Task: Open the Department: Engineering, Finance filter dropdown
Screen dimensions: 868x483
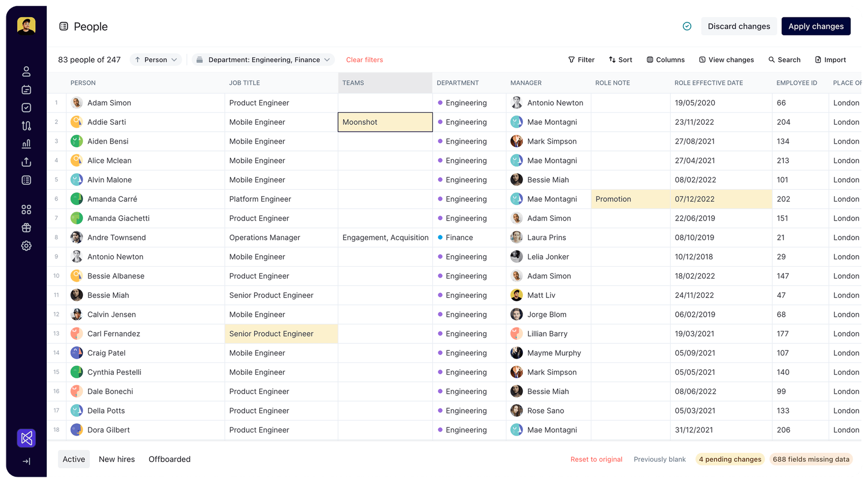Action: click(263, 59)
